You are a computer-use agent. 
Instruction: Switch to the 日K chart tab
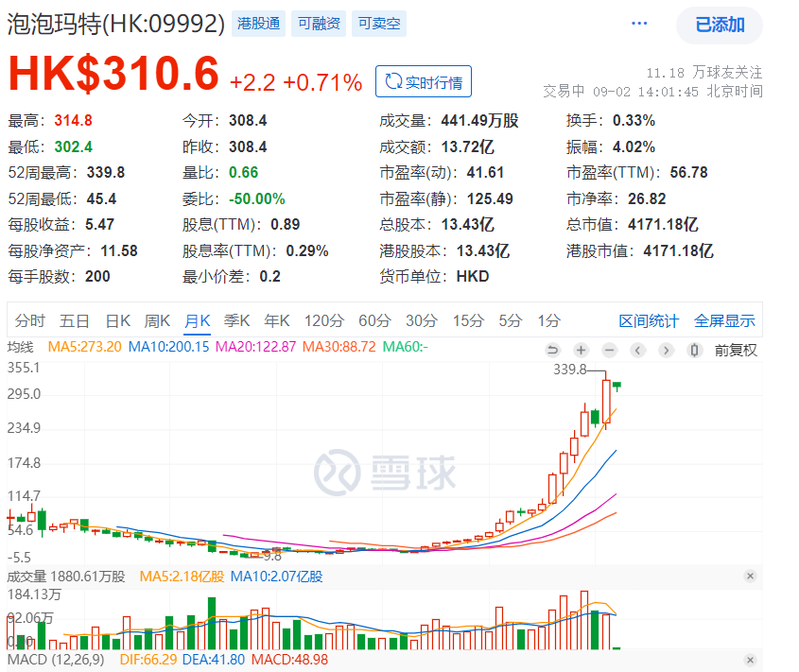click(x=117, y=321)
